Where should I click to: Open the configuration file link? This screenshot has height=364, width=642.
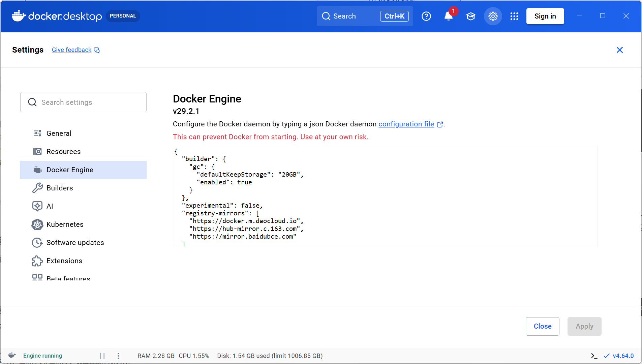tap(406, 124)
